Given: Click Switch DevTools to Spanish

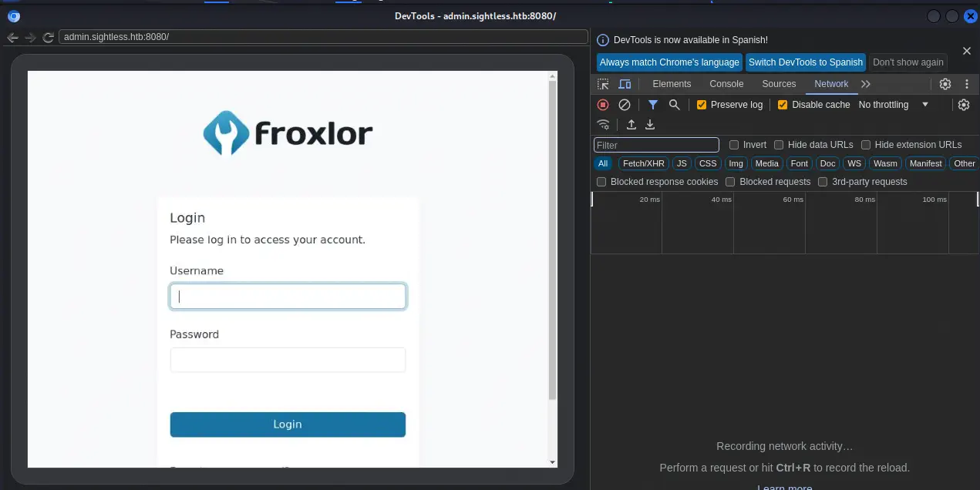Looking at the screenshot, I should coord(805,62).
